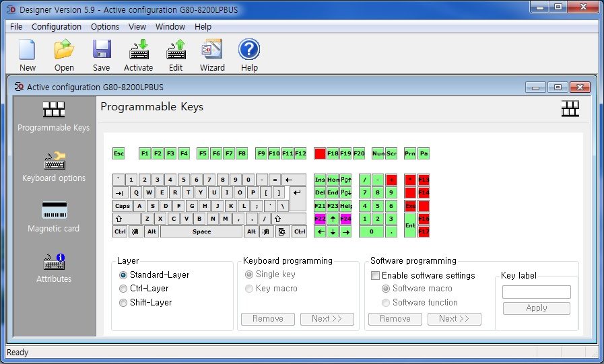Select the Backspace arrow key
This screenshot has height=364, width=604.
click(x=294, y=180)
